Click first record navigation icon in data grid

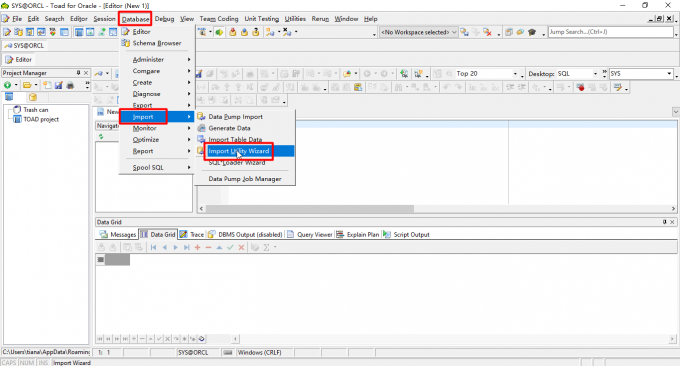153,247
